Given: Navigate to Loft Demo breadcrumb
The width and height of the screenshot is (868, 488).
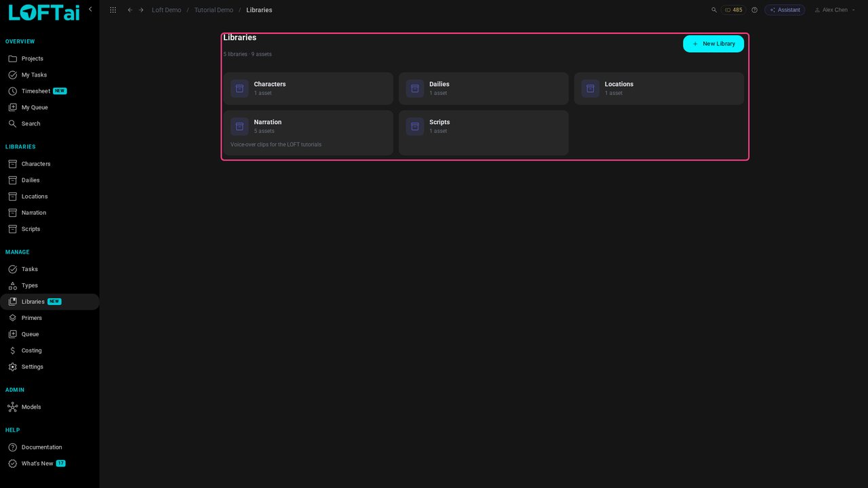Looking at the screenshot, I should [166, 10].
